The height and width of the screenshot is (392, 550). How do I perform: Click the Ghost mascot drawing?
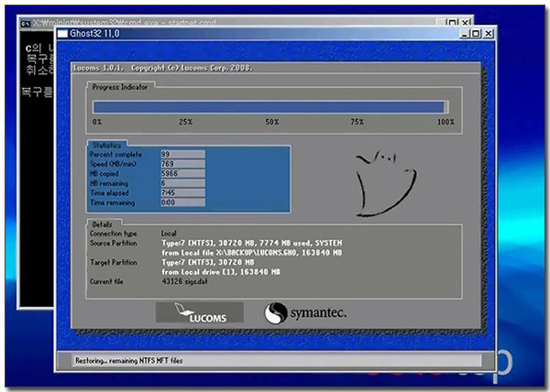(x=386, y=184)
